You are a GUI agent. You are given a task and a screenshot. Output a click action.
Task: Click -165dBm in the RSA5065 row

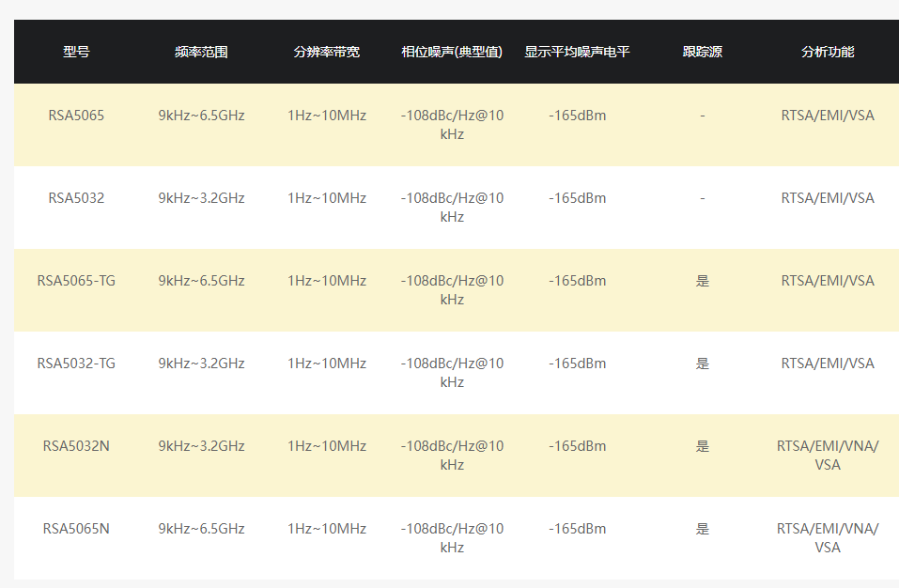pyautogui.click(x=578, y=116)
